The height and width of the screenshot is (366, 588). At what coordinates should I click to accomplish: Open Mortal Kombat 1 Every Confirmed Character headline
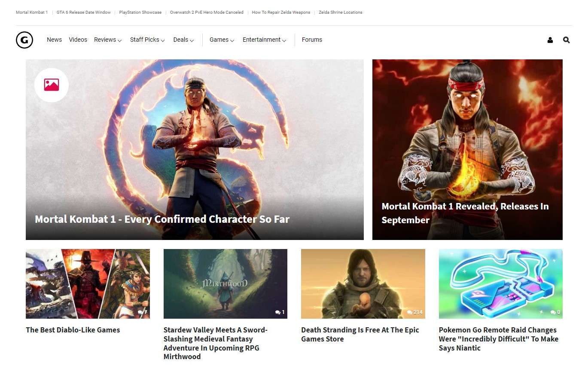click(162, 219)
